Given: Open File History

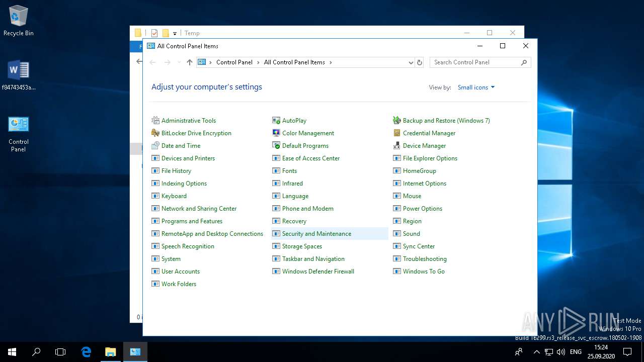Looking at the screenshot, I should click(176, 171).
